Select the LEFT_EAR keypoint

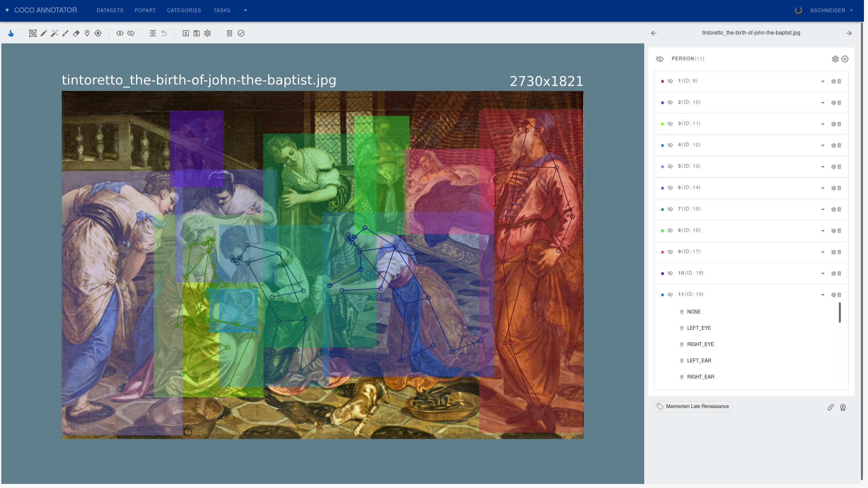[699, 361]
